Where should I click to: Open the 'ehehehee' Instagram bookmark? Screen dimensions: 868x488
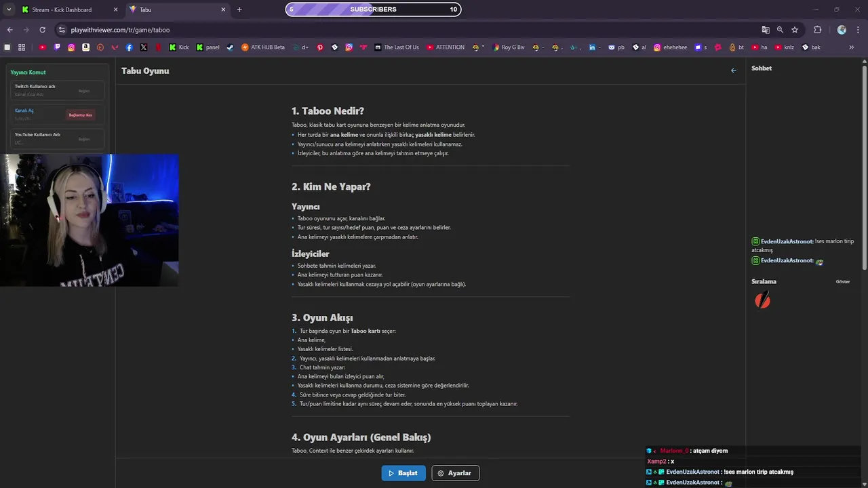pos(670,47)
